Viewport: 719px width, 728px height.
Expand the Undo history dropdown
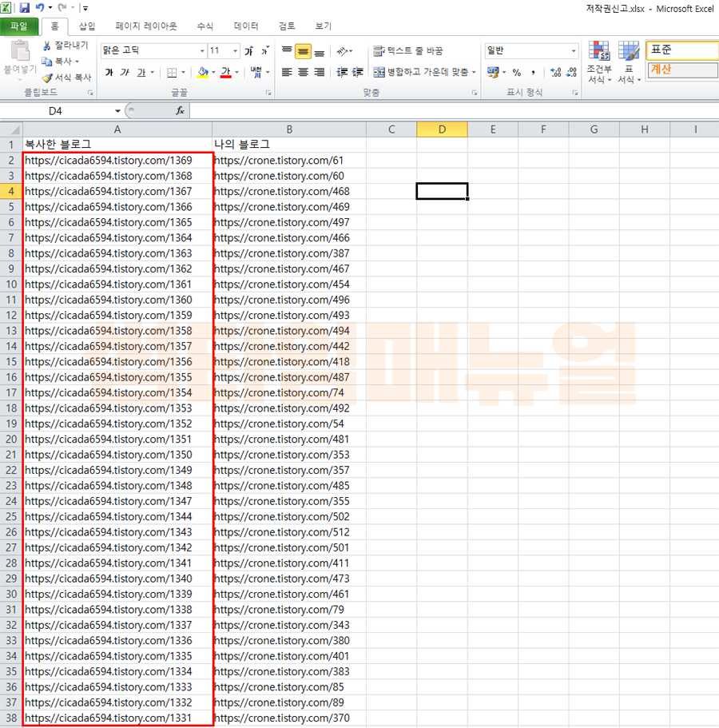tap(50, 7)
